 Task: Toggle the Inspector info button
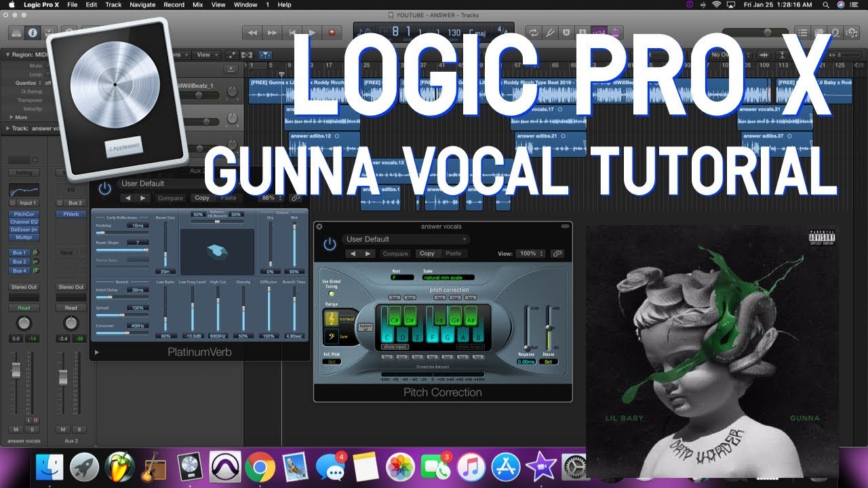32,32
